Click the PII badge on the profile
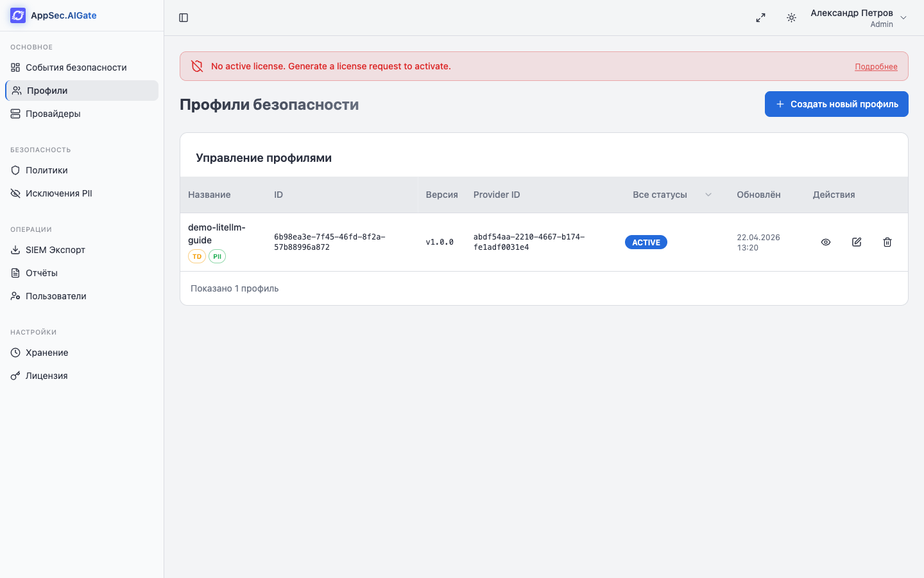Image resolution: width=924 pixels, height=578 pixels. (217, 256)
